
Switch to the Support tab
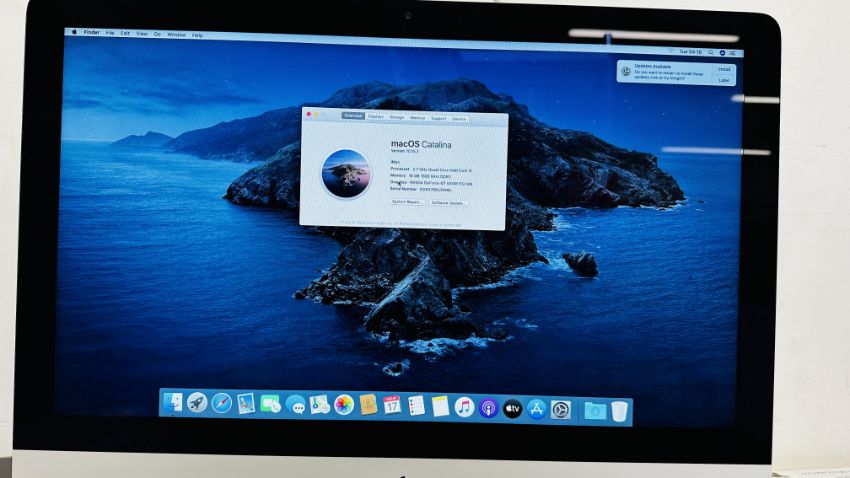pyautogui.click(x=439, y=118)
